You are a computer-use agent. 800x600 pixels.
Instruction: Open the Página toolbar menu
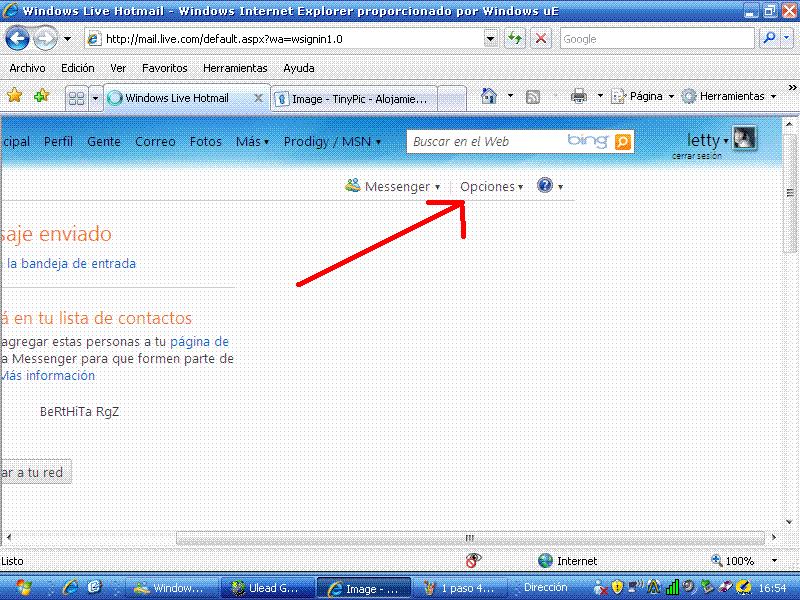click(643, 96)
